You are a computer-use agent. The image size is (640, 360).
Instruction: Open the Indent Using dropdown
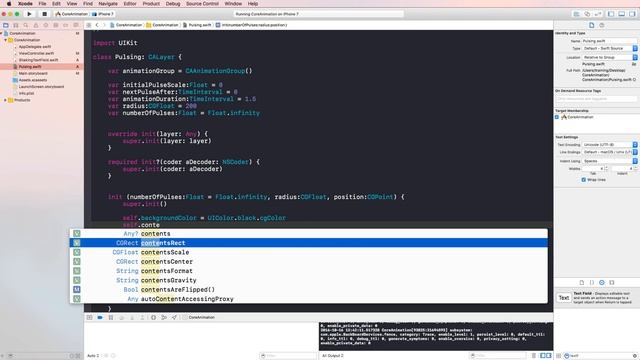click(609, 161)
